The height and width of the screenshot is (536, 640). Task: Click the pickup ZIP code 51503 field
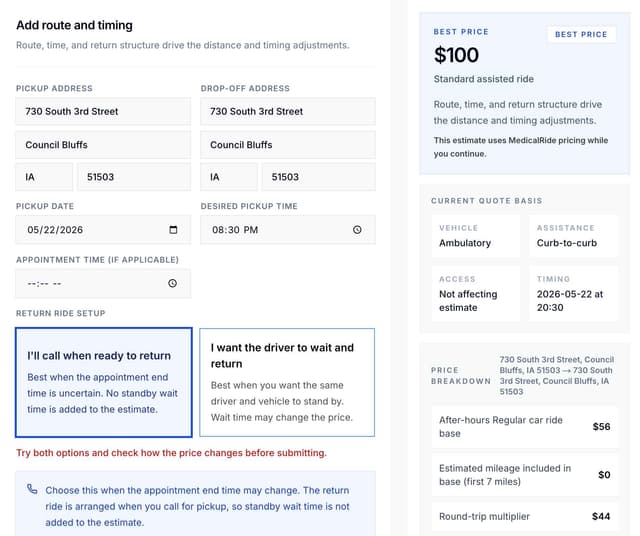pyautogui.click(x=134, y=177)
